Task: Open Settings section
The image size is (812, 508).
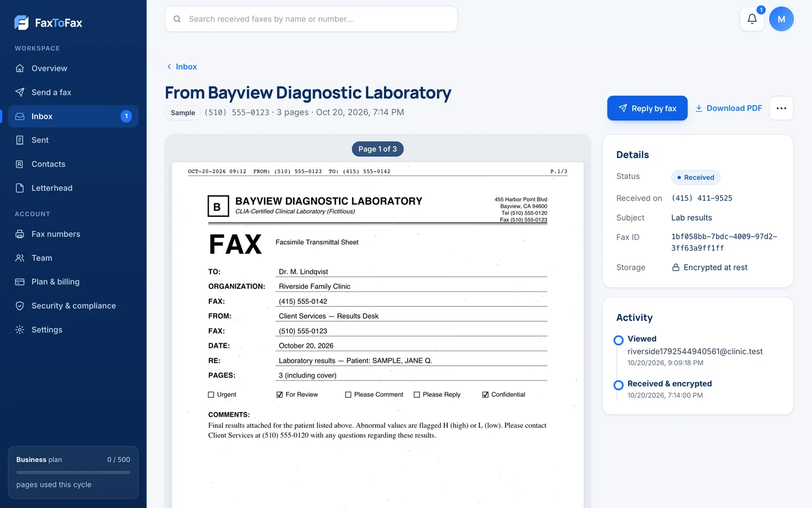Action: [73, 330]
